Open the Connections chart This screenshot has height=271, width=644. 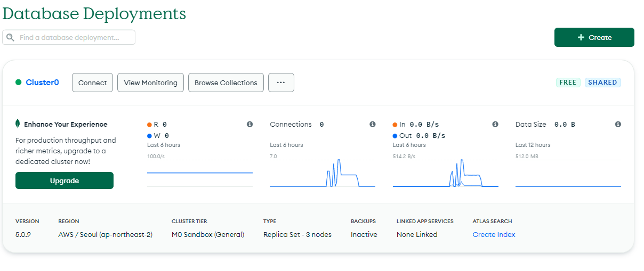tap(323, 171)
